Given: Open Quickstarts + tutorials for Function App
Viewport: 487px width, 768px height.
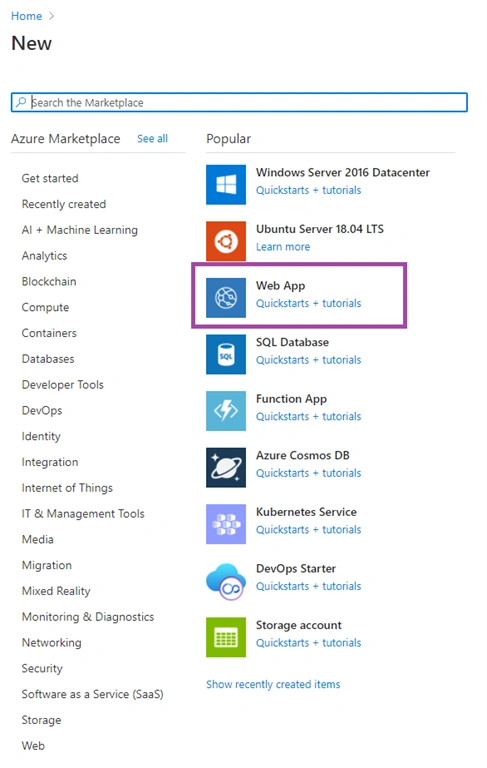Looking at the screenshot, I should click(x=308, y=416).
